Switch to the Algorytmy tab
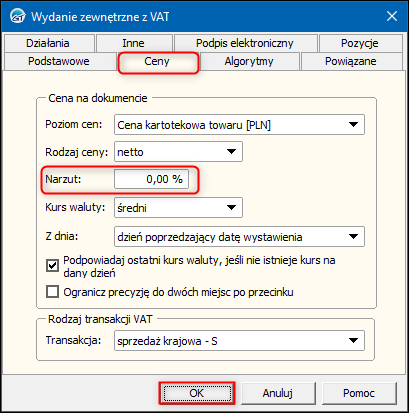 (x=250, y=61)
